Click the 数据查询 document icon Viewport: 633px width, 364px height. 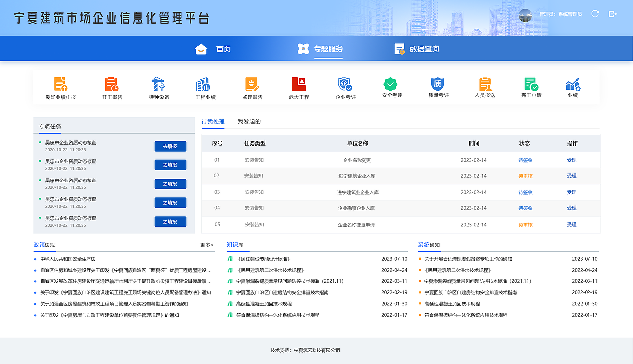coord(400,49)
